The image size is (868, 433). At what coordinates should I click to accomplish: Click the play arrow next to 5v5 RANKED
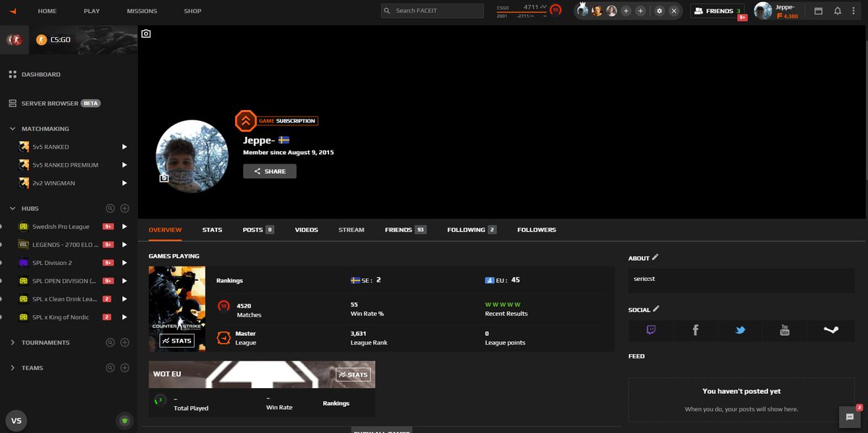[124, 147]
